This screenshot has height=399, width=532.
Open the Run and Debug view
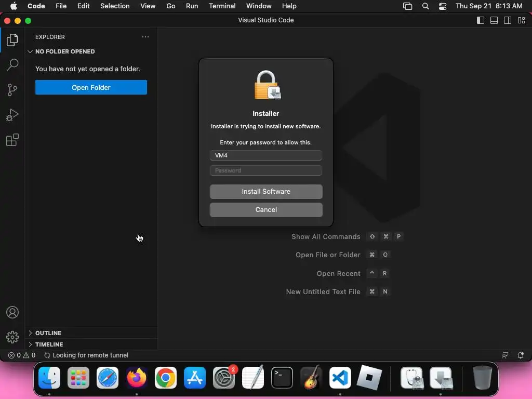pos(12,115)
